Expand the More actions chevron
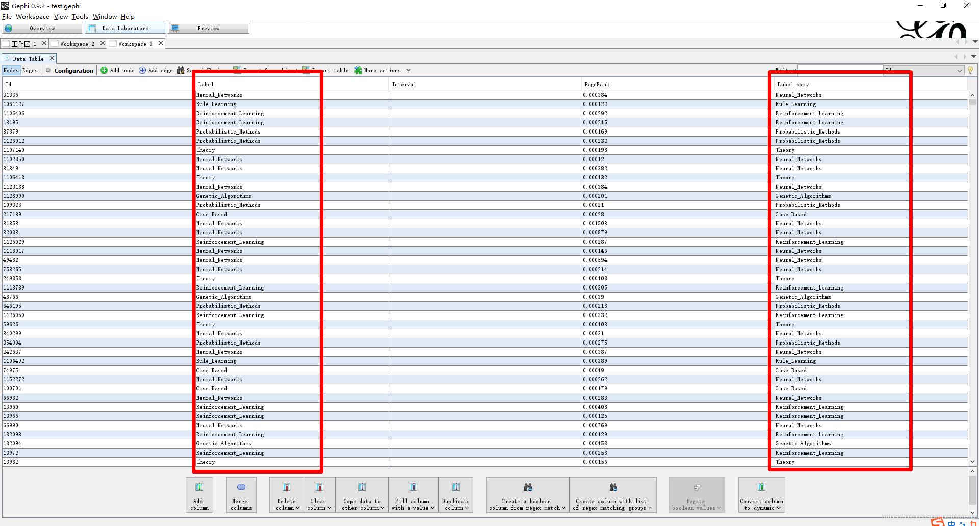 pyautogui.click(x=408, y=70)
